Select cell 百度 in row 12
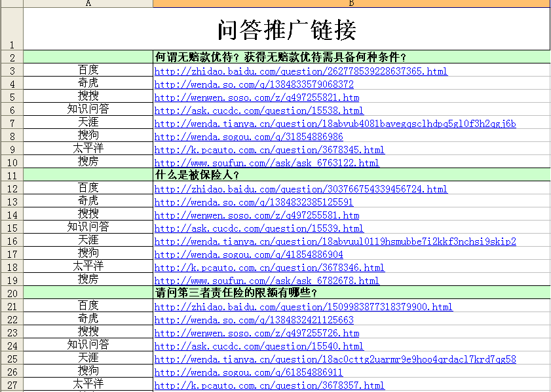Image resolution: width=551 pixels, height=392 pixels. pyautogui.click(x=88, y=188)
